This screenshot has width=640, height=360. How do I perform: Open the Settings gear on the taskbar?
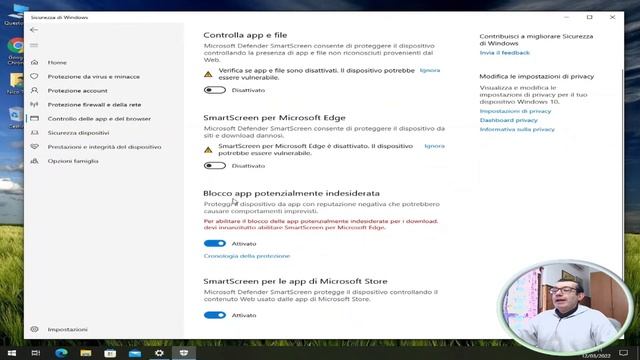click(x=159, y=353)
